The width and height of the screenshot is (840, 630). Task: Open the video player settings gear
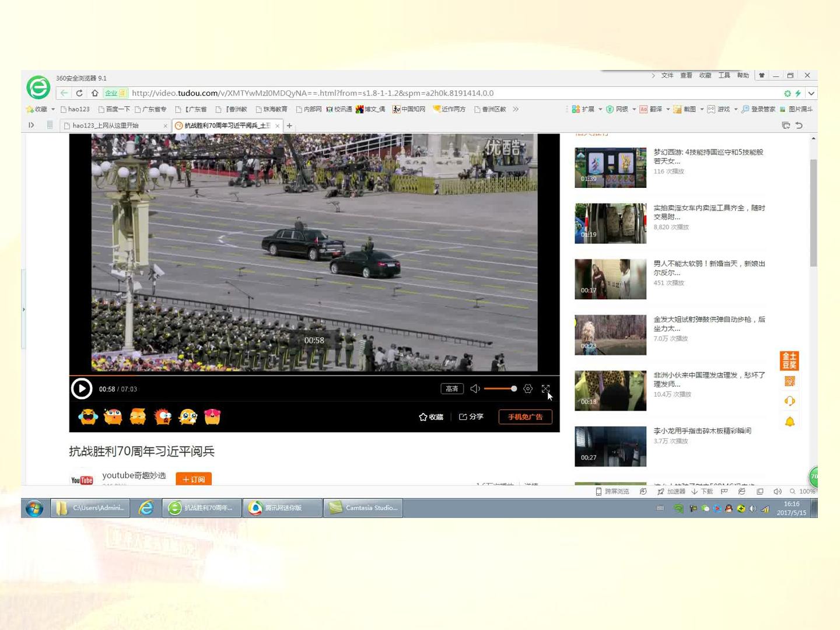(528, 388)
